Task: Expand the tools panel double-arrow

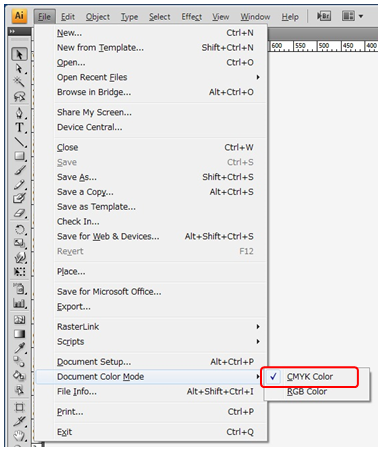Action: click(12, 31)
